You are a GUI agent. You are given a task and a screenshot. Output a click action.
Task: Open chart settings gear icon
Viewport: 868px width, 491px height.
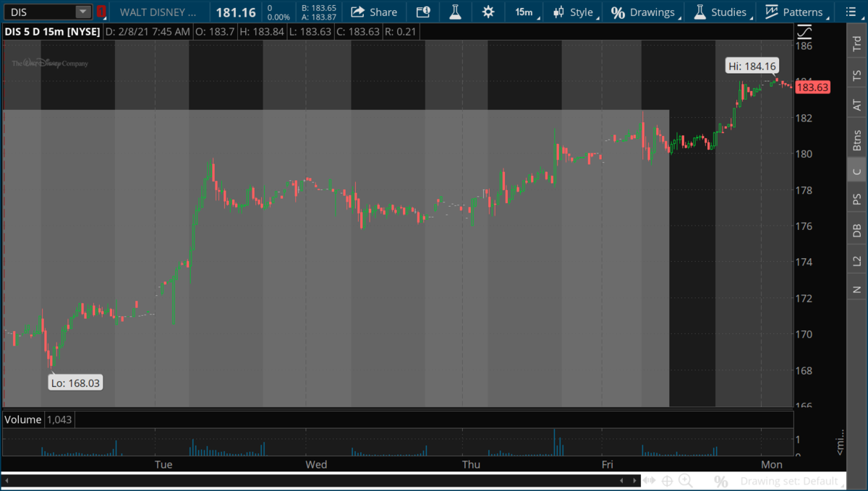(488, 12)
